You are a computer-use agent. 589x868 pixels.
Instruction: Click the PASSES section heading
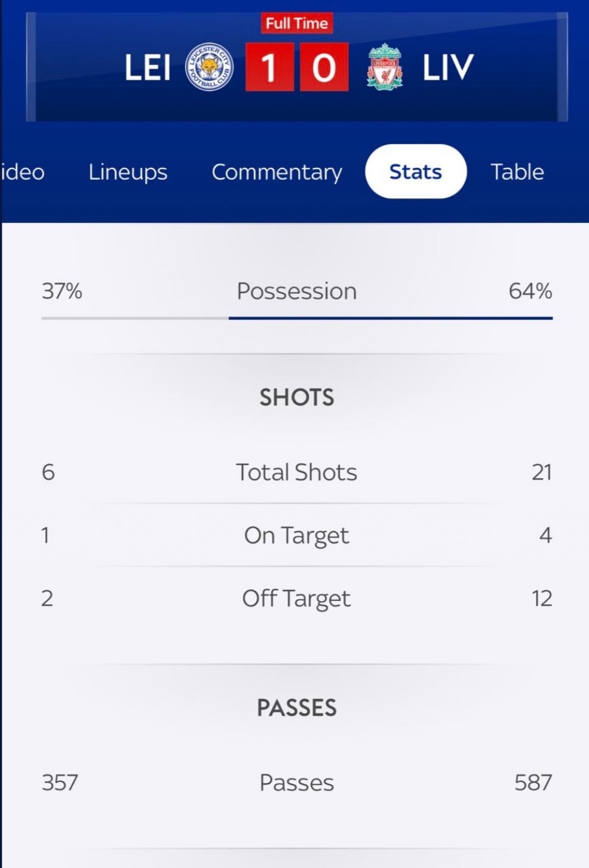(x=297, y=708)
